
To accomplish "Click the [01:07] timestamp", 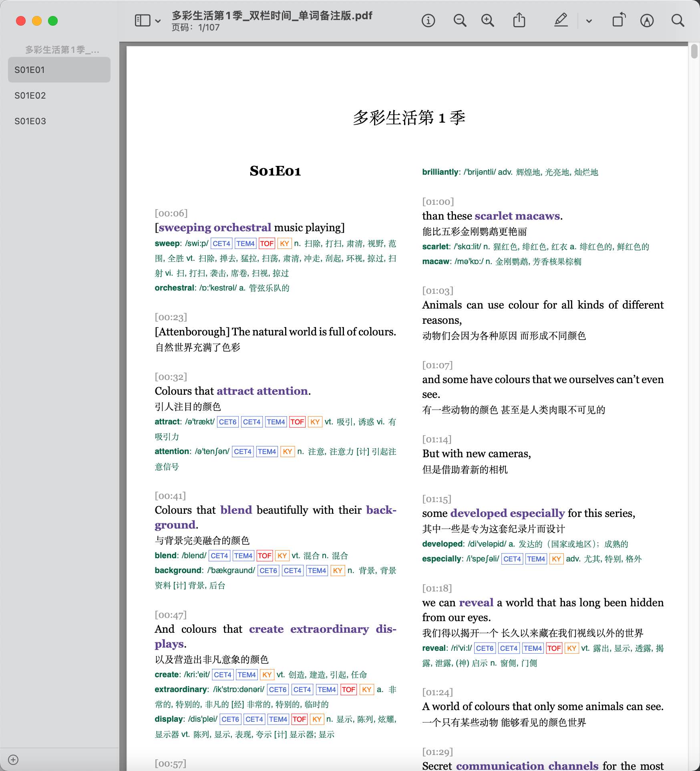I will [437, 365].
